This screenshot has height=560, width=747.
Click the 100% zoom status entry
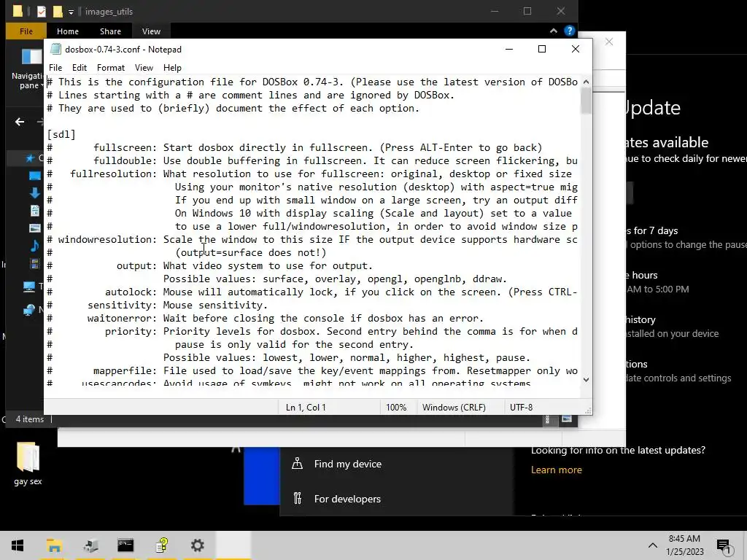396,407
